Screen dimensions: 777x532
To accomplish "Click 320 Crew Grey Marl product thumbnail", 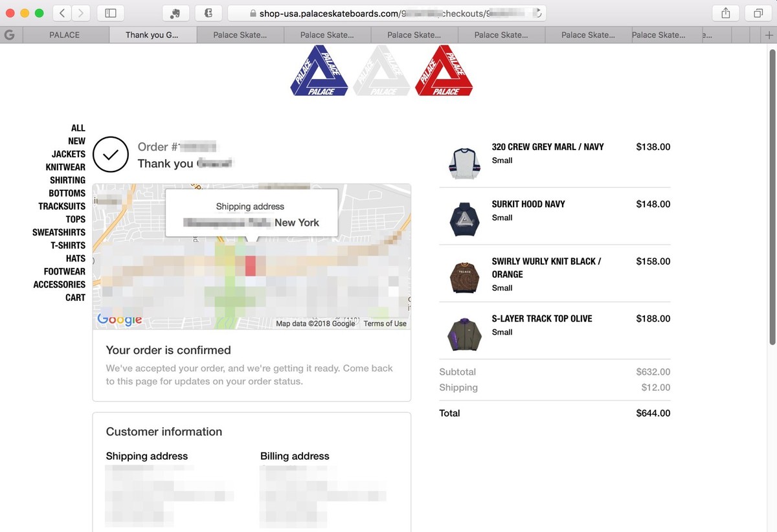I will 464,163.
